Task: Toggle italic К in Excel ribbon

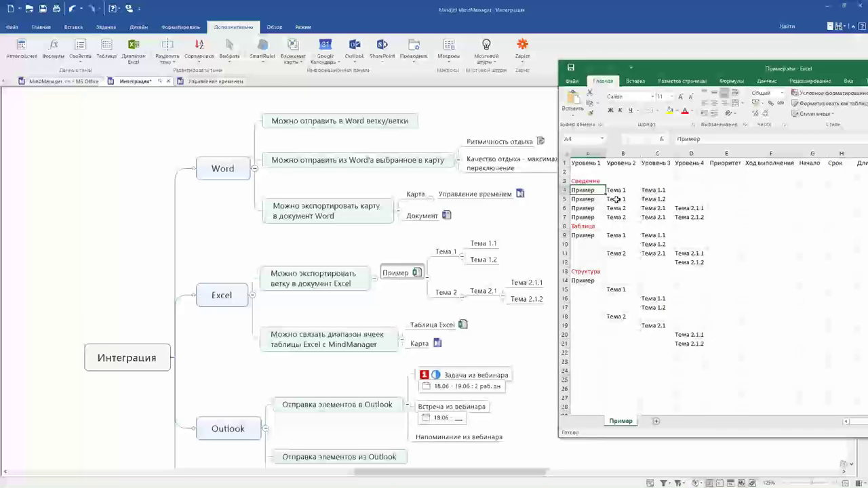Action: (x=620, y=110)
